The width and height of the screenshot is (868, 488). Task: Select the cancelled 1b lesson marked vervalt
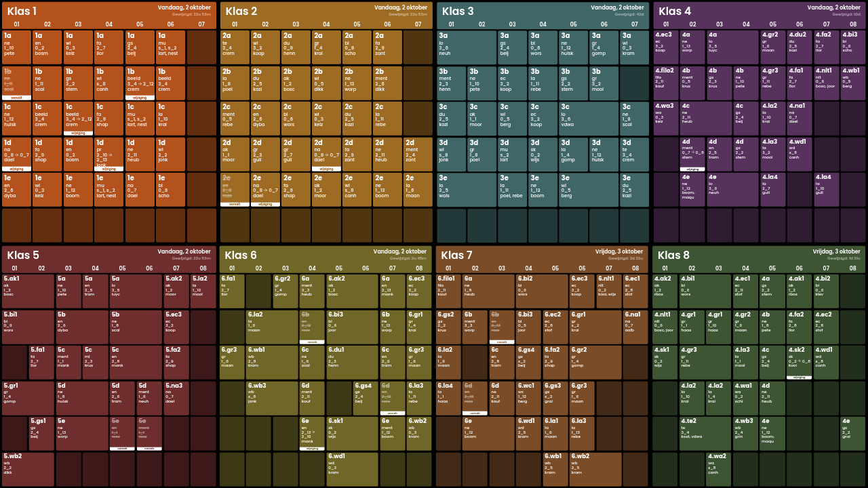[x=16, y=82]
